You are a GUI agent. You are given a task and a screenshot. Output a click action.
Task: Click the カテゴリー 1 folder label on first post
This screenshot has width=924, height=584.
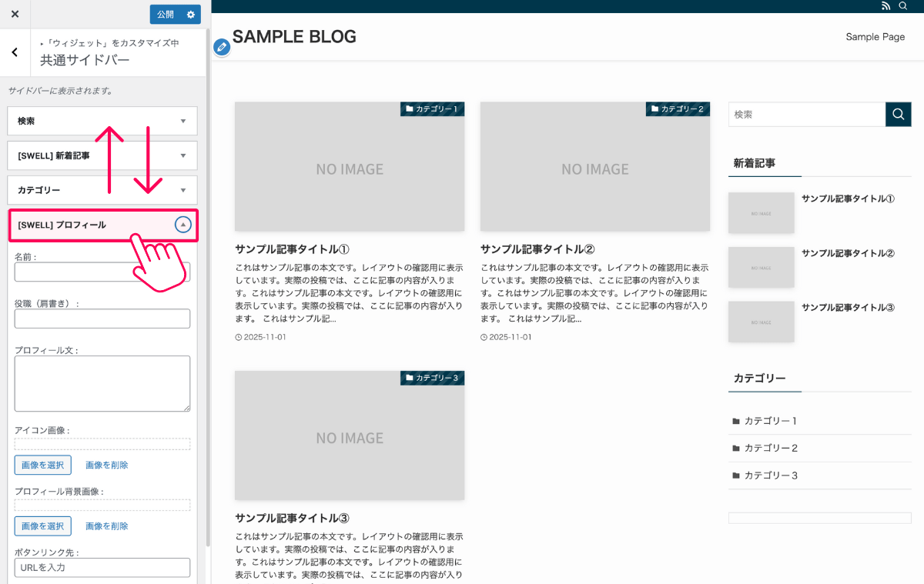point(432,109)
